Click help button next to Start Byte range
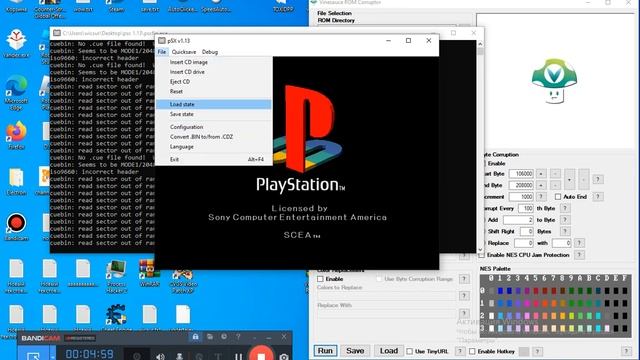The image size is (640, 360). pyautogui.click(x=598, y=179)
